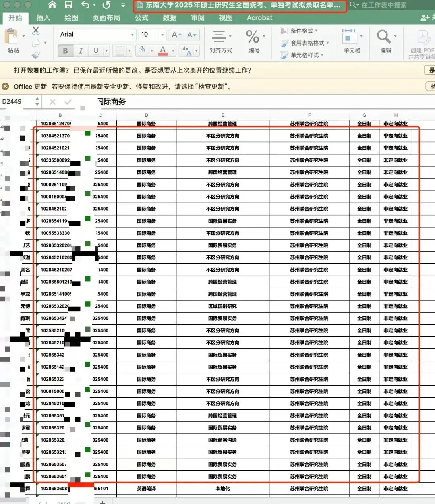The width and height of the screenshot is (435, 504).
Task: Toggle italic formatting
Action: pyautogui.click(x=81, y=51)
